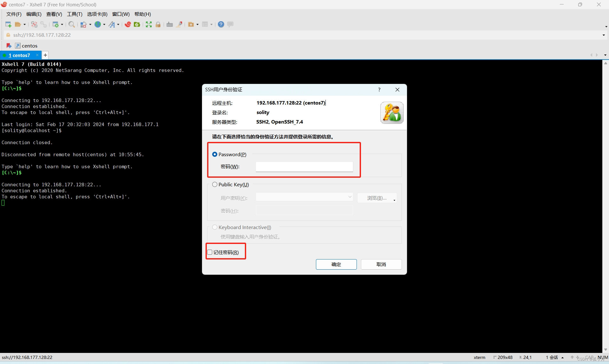Click the Find magnifier icon
Image resolution: width=609 pixels, height=364 pixels.
(x=72, y=24)
